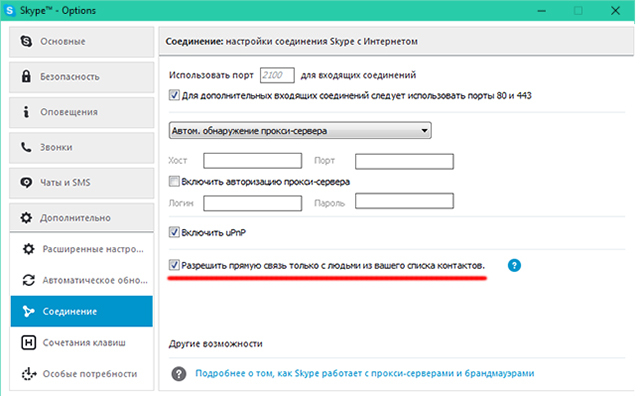
Task: Click the Хост input field
Action: click(253, 161)
